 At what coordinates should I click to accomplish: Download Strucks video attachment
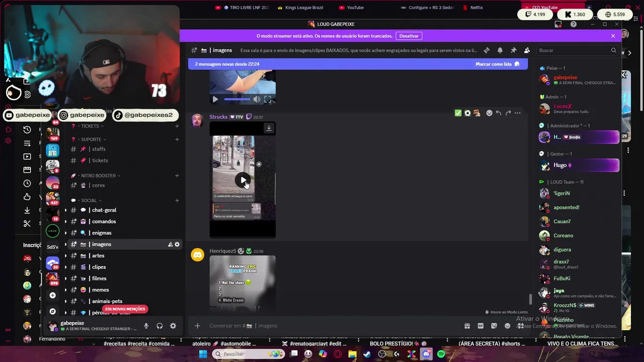click(x=269, y=128)
